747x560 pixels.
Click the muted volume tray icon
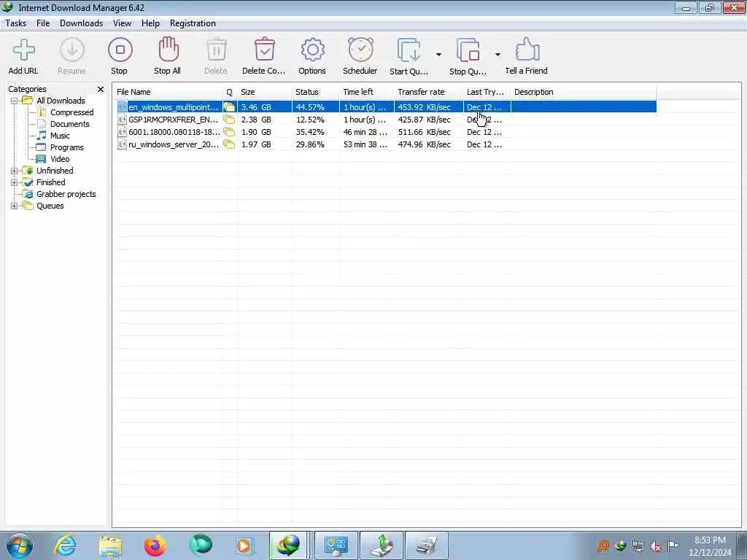[x=656, y=546]
